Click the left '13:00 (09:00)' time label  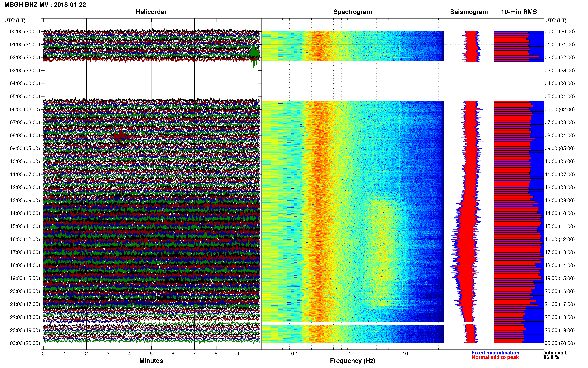[x=25, y=201]
